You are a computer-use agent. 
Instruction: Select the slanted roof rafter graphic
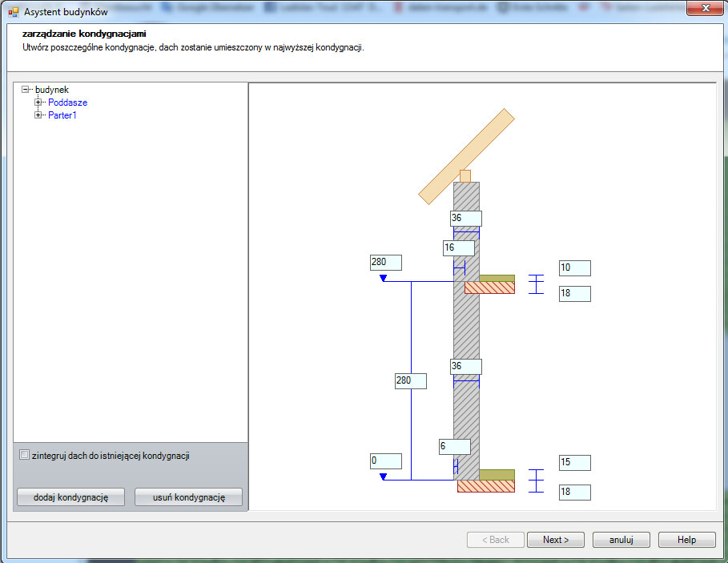click(466, 156)
